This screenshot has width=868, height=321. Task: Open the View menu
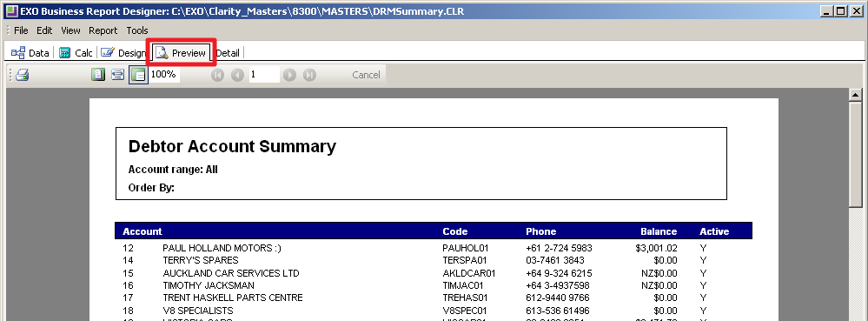[x=71, y=30]
